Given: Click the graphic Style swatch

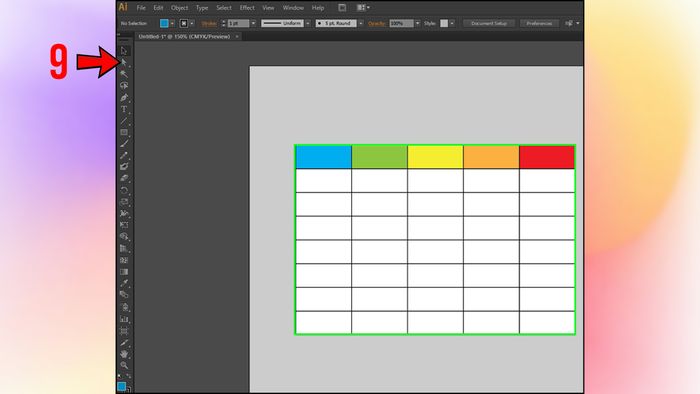Looking at the screenshot, I should coord(444,23).
